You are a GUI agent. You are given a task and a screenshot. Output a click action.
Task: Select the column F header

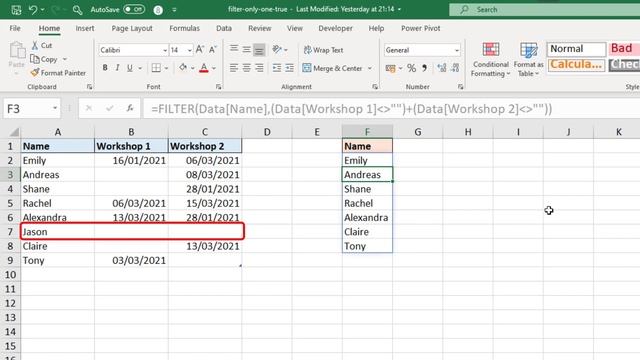(x=367, y=132)
